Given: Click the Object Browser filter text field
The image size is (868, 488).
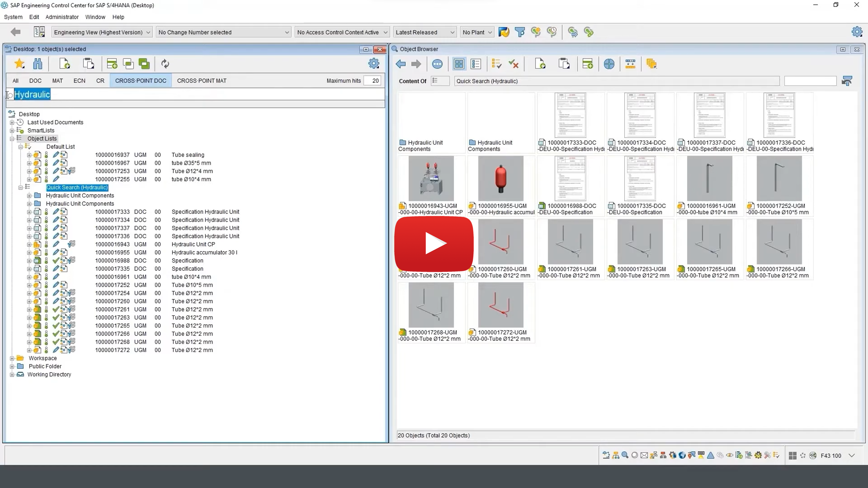Looking at the screenshot, I should point(810,81).
